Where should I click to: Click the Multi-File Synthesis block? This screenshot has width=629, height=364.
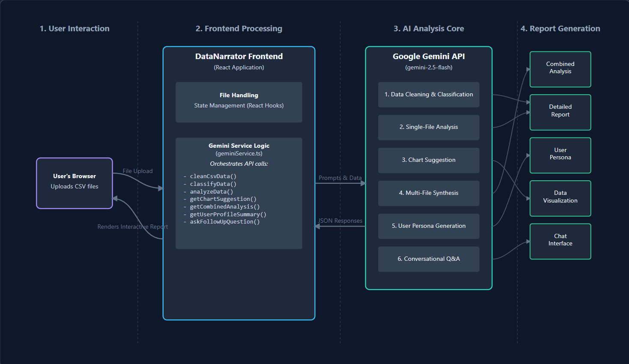click(x=429, y=193)
